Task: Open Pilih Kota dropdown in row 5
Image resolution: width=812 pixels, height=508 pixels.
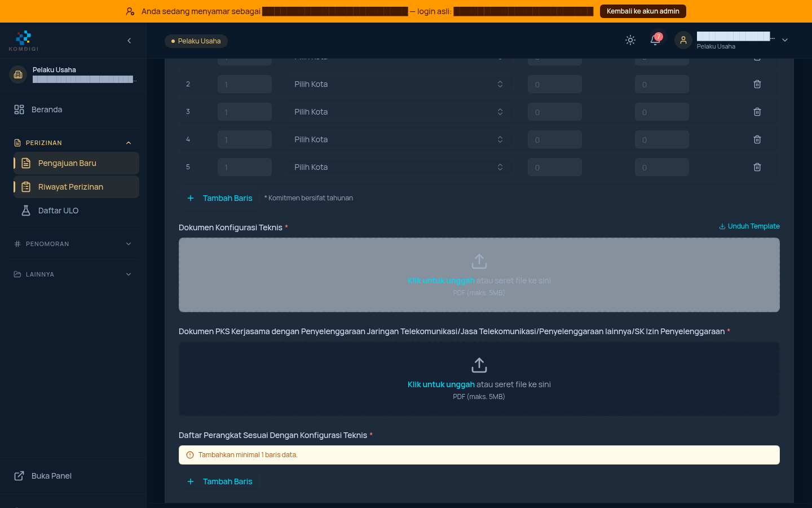Action: (x=399, y=167)
